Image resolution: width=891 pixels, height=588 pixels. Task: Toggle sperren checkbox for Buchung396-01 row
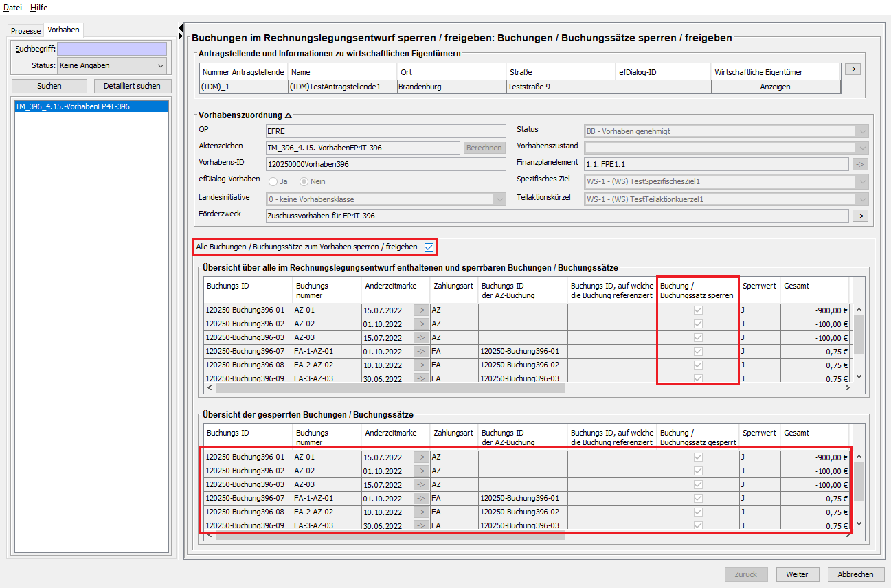(698, 310)
